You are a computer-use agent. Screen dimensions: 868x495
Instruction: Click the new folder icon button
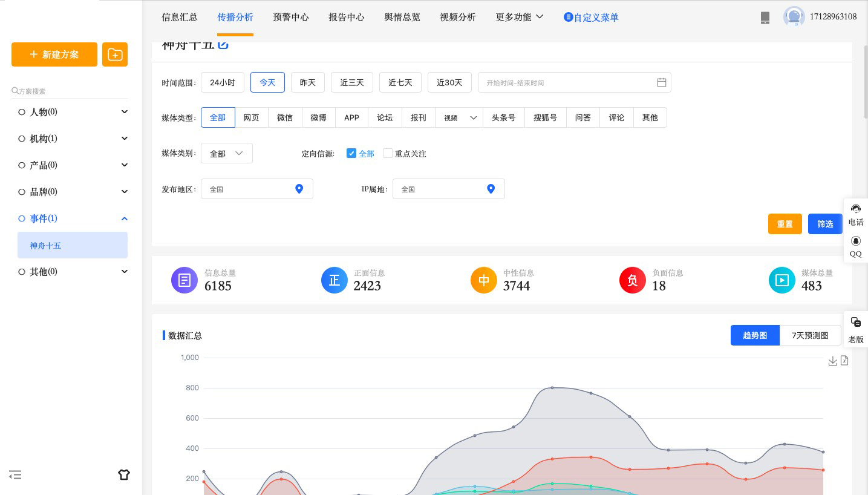click(115, 54)
